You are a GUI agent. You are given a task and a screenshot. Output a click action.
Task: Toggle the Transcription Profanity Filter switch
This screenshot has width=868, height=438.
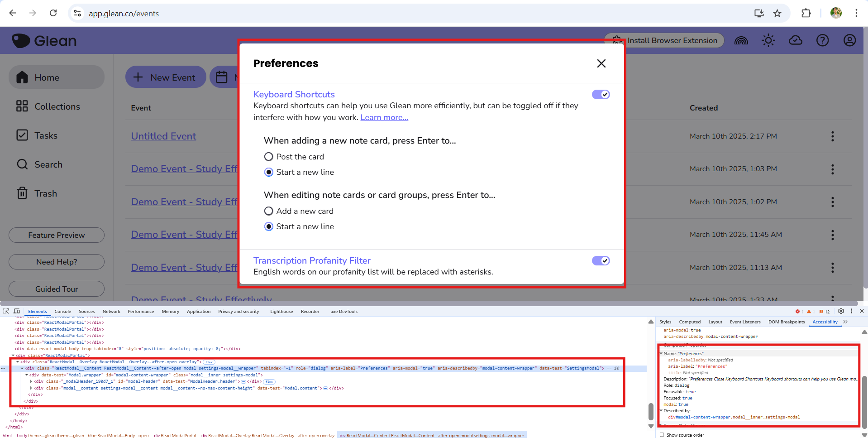coord(601,260)
